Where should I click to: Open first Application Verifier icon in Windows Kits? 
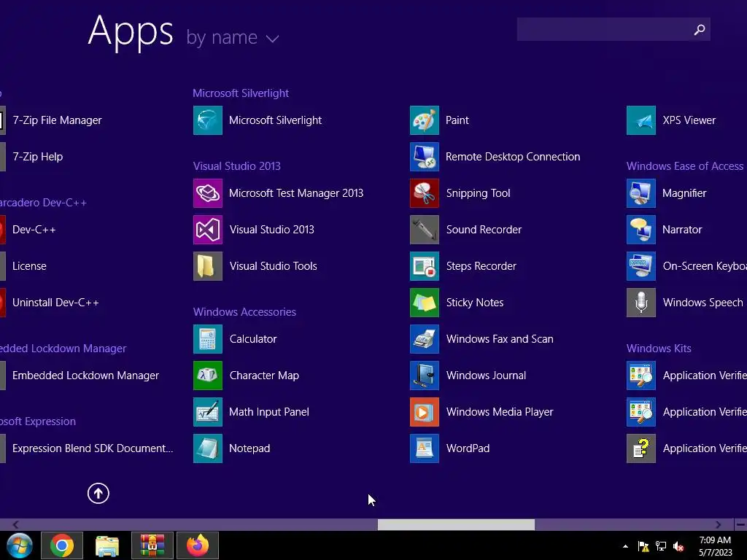(641, 376)
